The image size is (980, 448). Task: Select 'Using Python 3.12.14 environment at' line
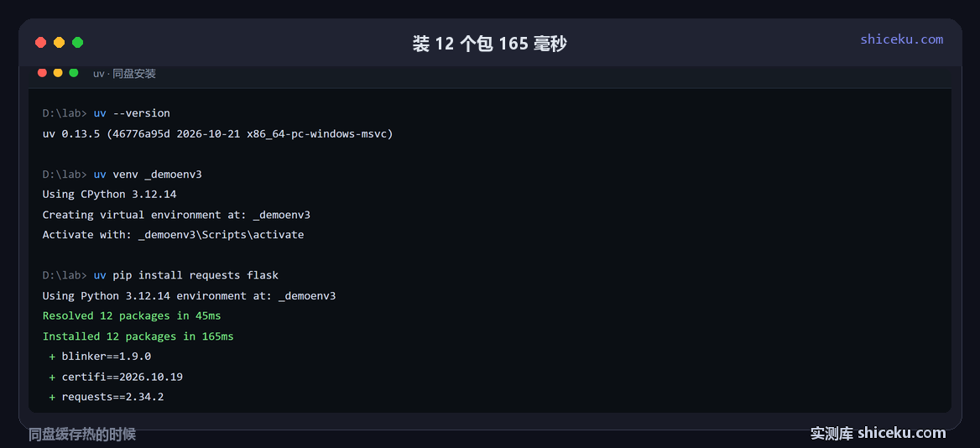pyautogui.click(x=190, y=295)
